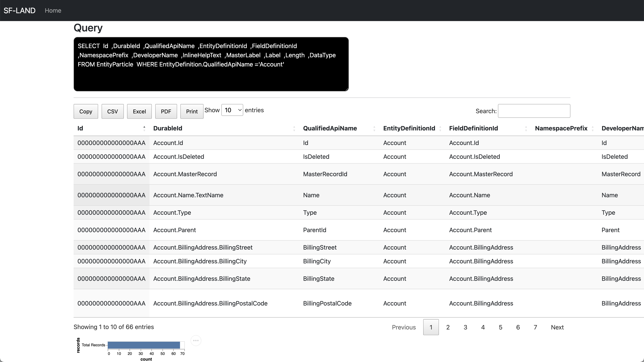The image size is (644, 362).
Task: Jump to results page 7
Action: tap(535, 327)
